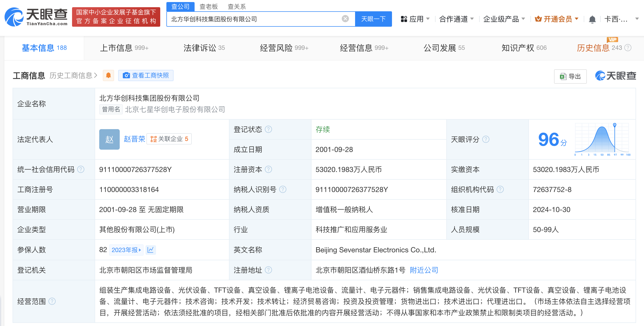644x326 pixels.
Task: Click the notification bell in header
Action: 592,19
